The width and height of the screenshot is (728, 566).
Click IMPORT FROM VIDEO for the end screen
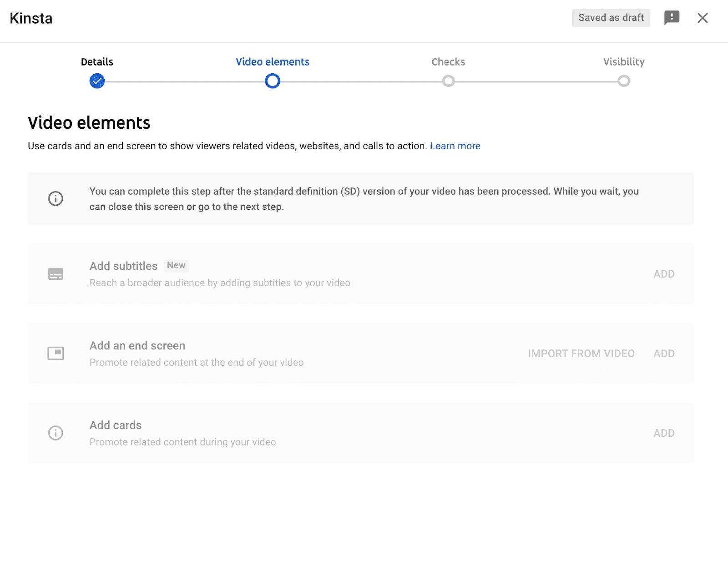tap(581, 353)
